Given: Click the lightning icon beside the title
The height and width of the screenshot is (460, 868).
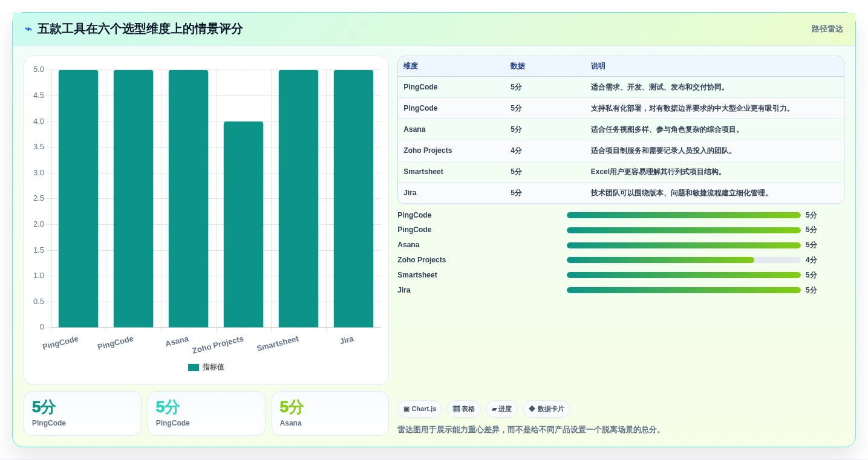Looking at the screenshot, I should click(28, 29).
